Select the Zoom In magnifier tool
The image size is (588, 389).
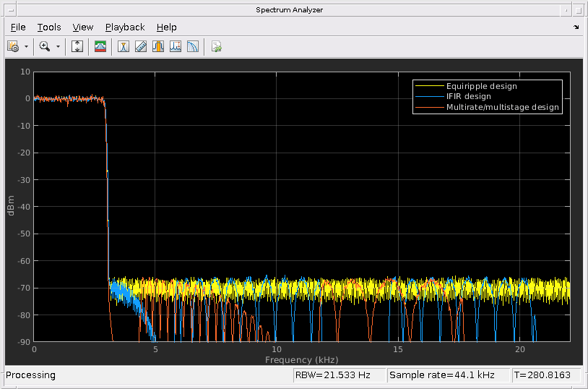click(x=45, y=46)
